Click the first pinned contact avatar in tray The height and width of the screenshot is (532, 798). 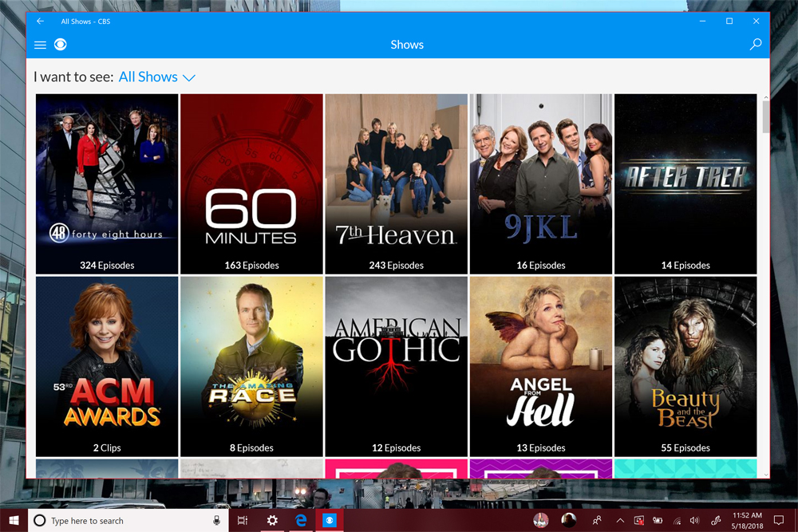pyautogui.click(x=540, y=520)
